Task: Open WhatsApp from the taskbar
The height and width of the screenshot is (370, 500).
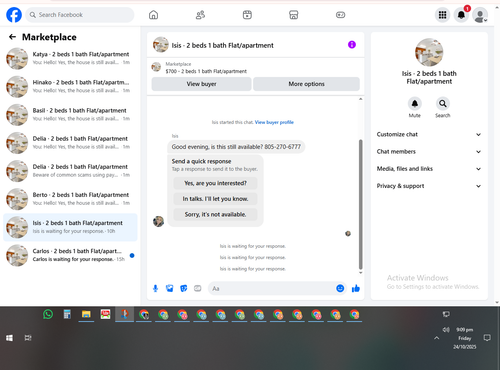Action: pyautogui.click(x=48, y=314)
